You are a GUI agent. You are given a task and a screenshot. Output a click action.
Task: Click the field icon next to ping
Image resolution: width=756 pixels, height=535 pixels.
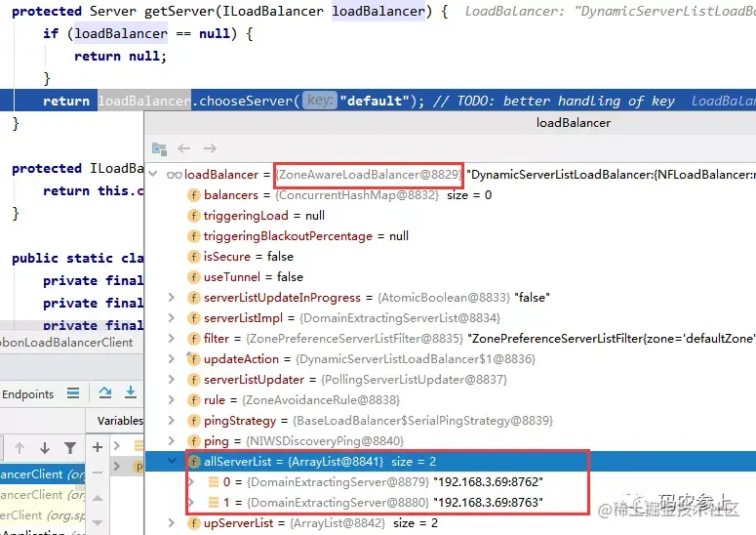point(193,441)
